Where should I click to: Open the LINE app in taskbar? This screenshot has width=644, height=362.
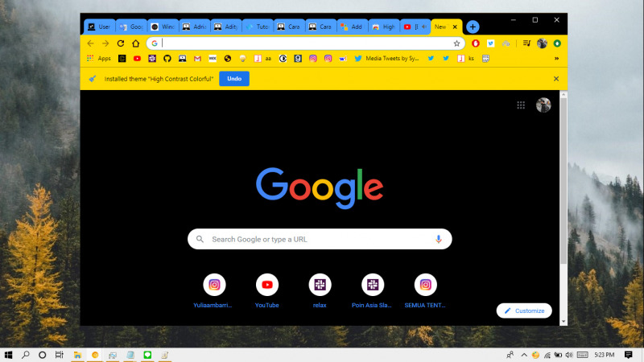coord(147,355)
